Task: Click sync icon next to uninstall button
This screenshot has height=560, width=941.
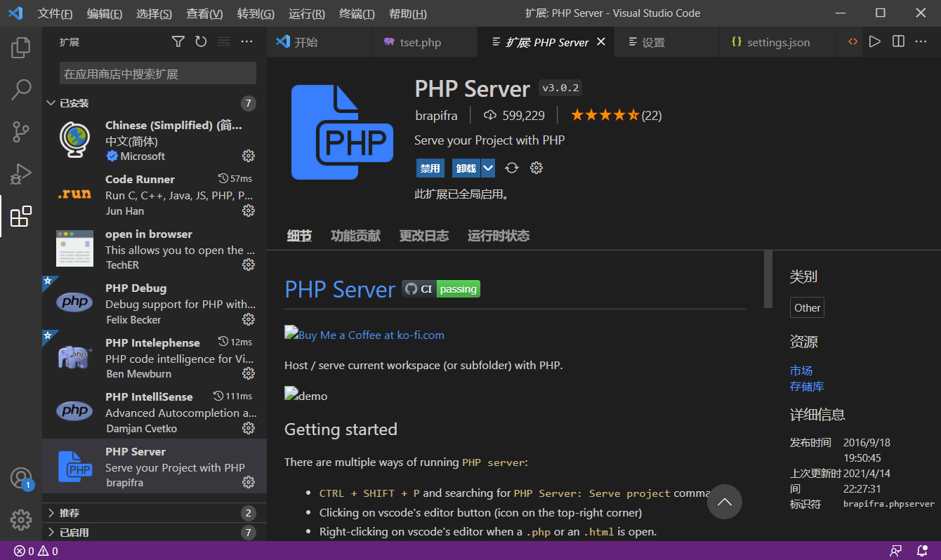Action: [x=512, y=168]
